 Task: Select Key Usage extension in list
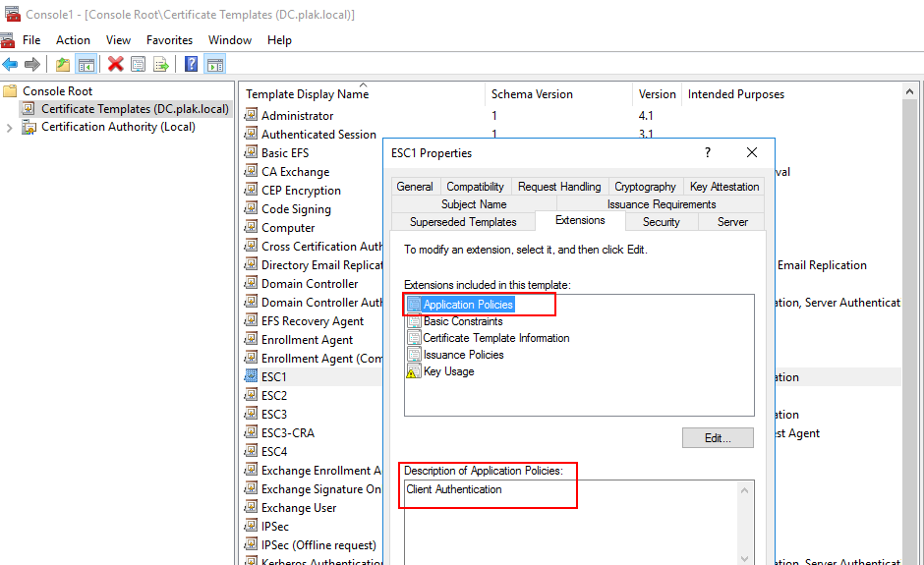pos(448,371)
